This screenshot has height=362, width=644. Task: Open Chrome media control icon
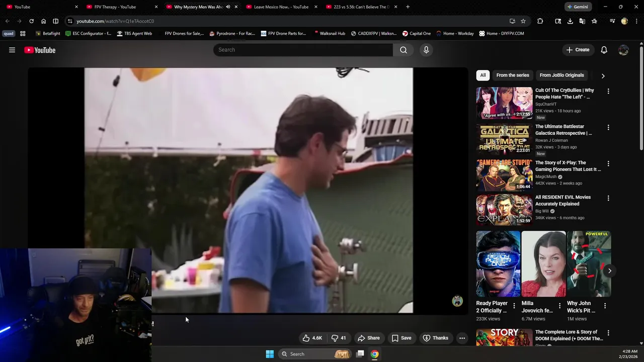[x=612, y=21]
